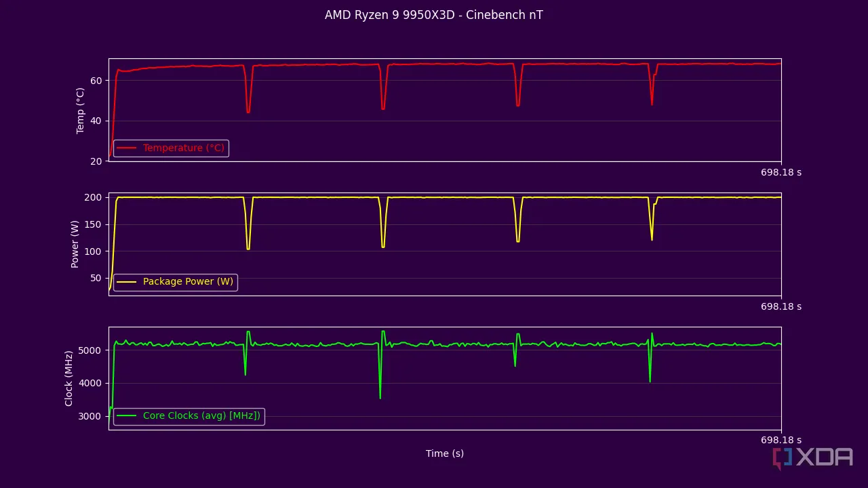Select the chart title AMD Ryzen 9 9950X3D

pyautogui.click(x=433, y=14)
